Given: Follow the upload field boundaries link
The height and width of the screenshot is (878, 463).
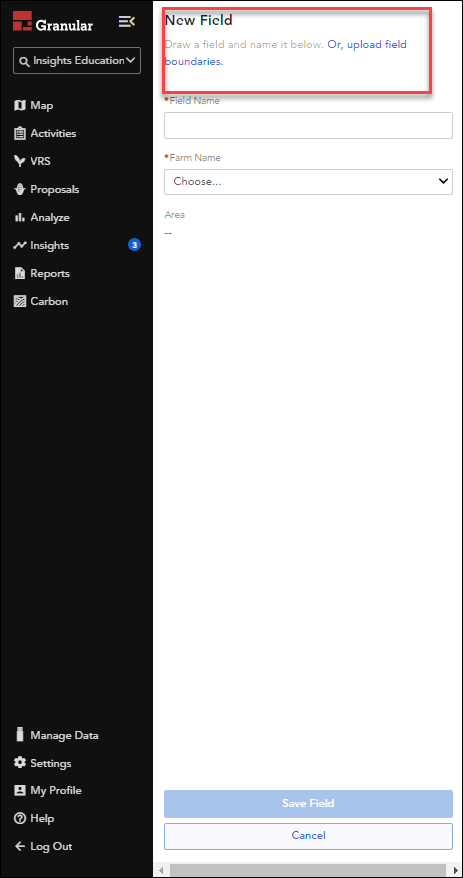Looking at the screenshot, I should tap(286, 53).
